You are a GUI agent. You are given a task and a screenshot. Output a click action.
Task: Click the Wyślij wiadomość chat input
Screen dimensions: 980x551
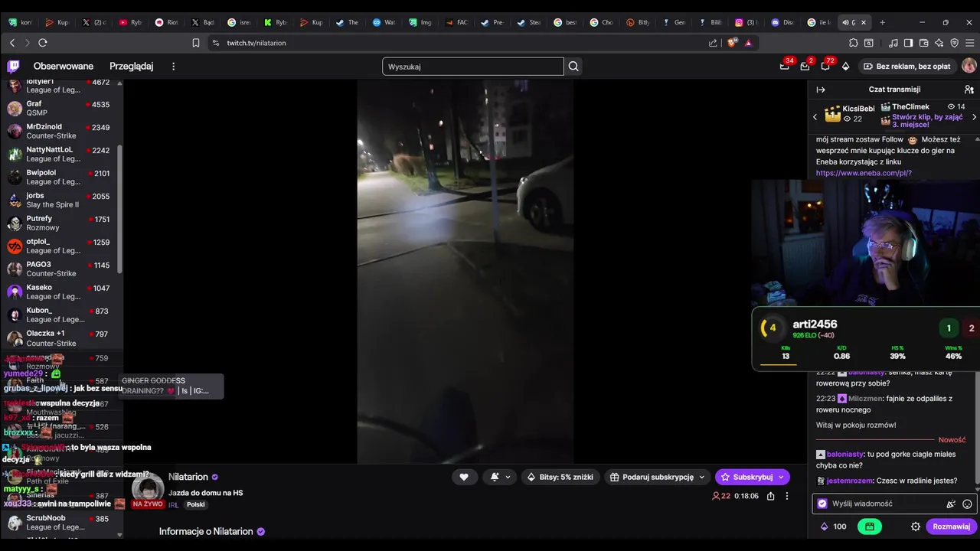pos(894,504)
